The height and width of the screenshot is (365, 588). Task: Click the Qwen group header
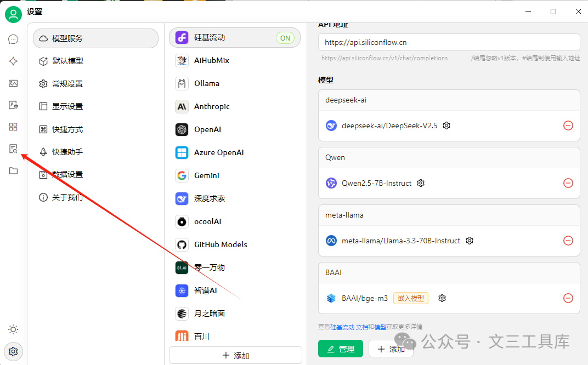point(449,158)
